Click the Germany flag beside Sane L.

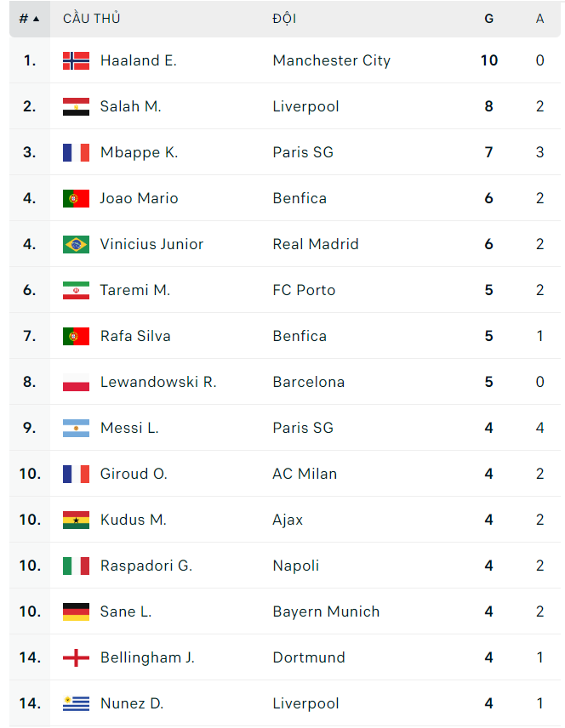[76, 611]
